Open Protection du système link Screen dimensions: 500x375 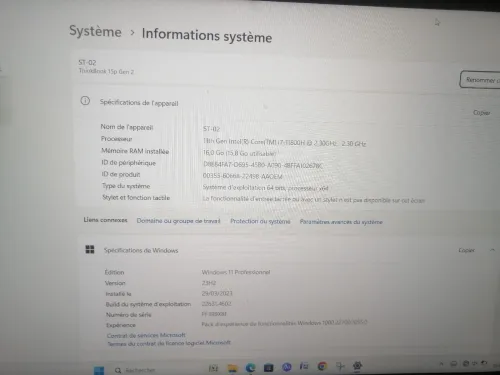pyautogui.click(x=260, y=221)
